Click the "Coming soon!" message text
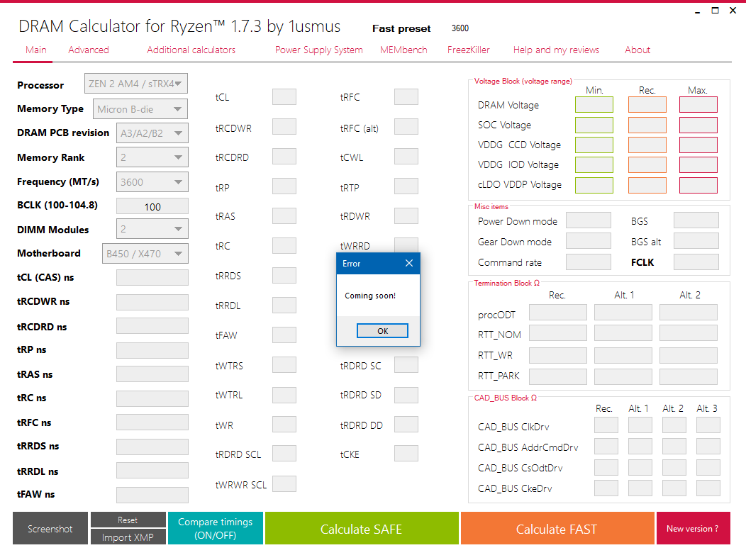746x560 pixels. tap(370, 296)
